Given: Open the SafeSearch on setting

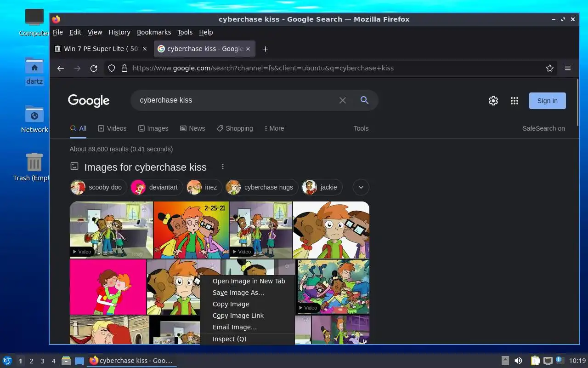Looking at the screenshot, I should click(x=543, y=128).
